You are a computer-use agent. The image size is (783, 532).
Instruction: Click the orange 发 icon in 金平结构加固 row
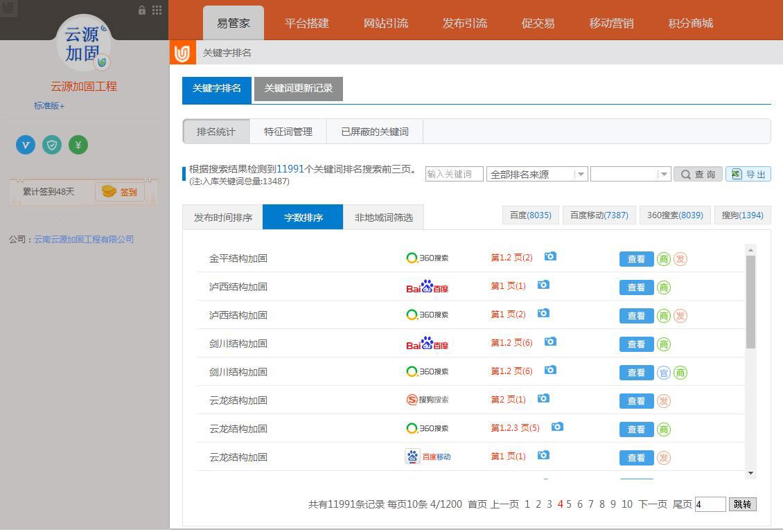pyautogui.click(x=680, y=259)
